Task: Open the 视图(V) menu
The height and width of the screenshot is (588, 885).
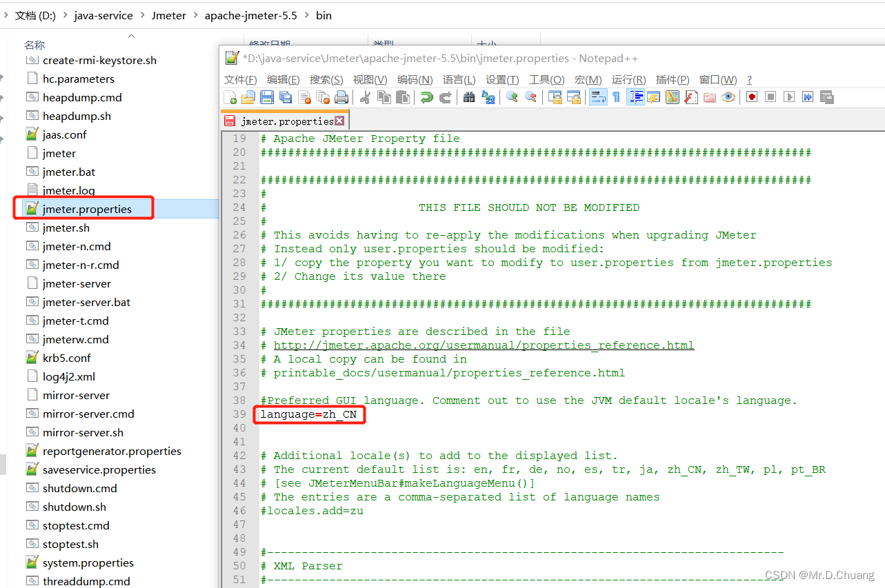Action: [x=370, y=80]
